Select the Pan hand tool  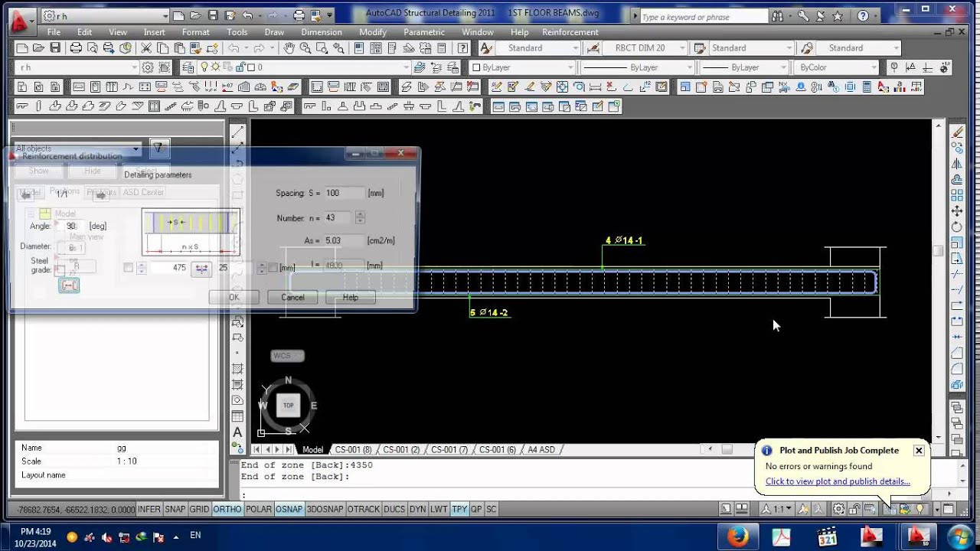[x=289, y=47]
